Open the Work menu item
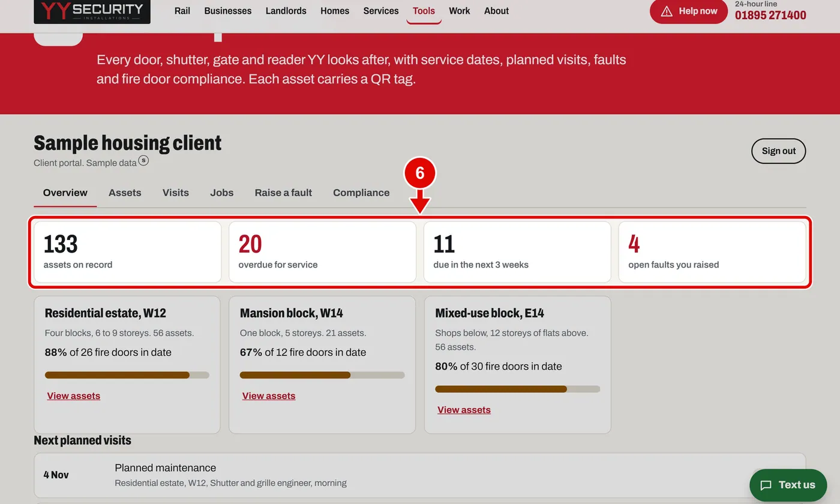Screen dimensions: 840x504 click(460, 11)
